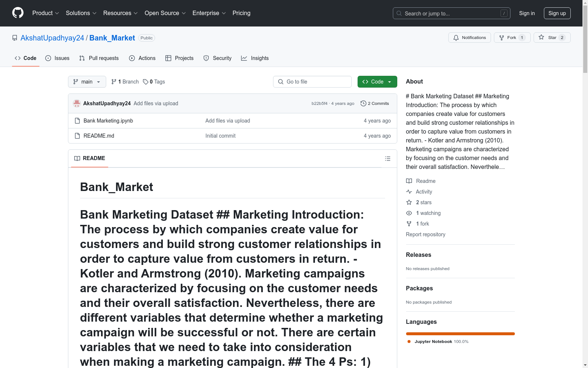
Task: Open the Resources dropdown
Action: click(x=121, y=13)
